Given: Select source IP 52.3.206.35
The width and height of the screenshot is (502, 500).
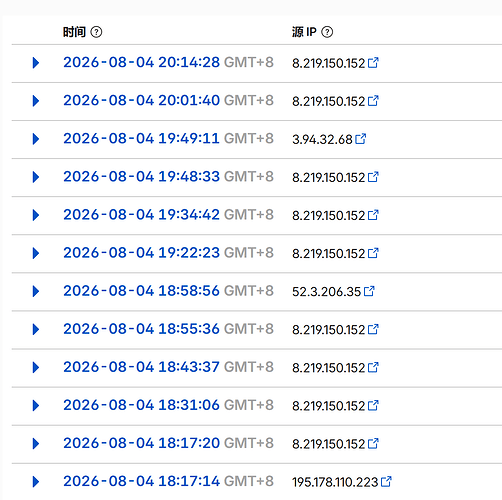Looking at the screenshot, I should point(327,292).
